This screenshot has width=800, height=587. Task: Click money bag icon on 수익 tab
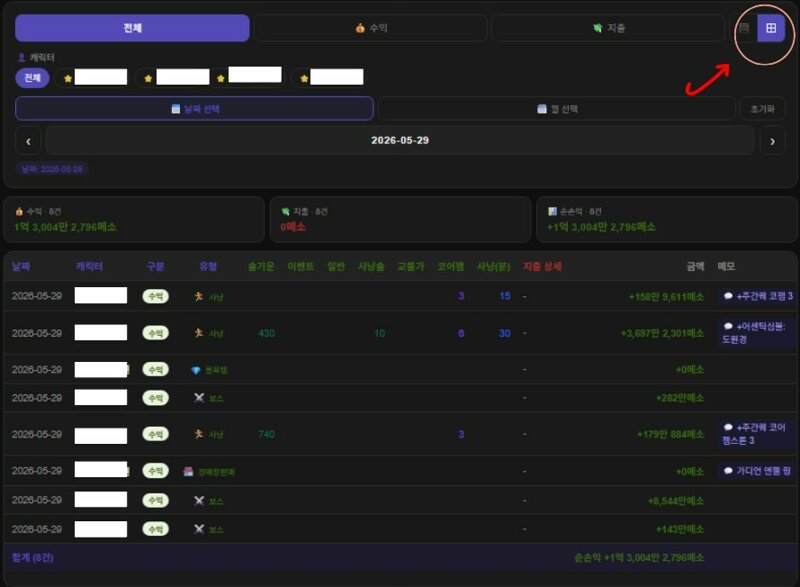[x=360, y=28]
